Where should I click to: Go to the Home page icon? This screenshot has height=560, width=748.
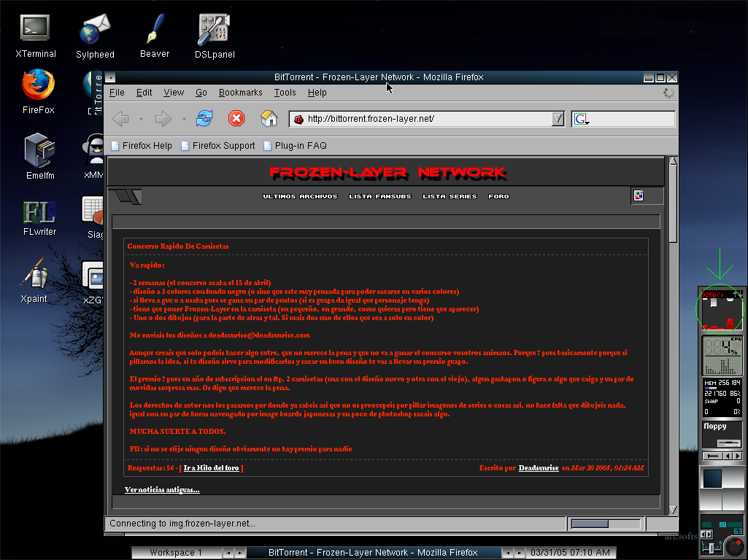(269, 118)
